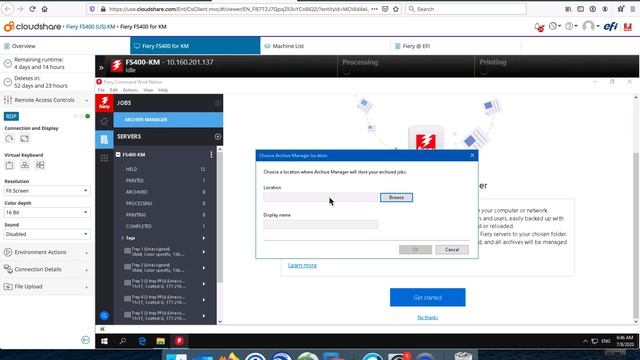Switch to the Overview tab
Viewport: 640px width, 360px height.
[x=24, y=46]
